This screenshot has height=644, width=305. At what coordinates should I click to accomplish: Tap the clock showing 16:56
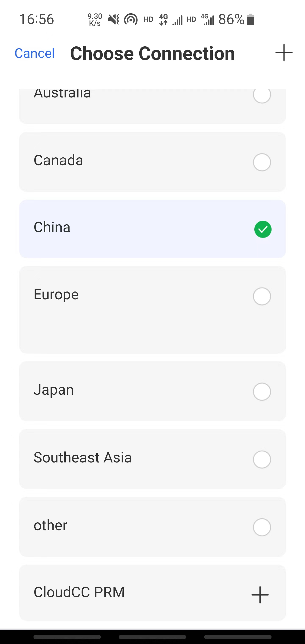pyautogui.click(x=36, y=19)
